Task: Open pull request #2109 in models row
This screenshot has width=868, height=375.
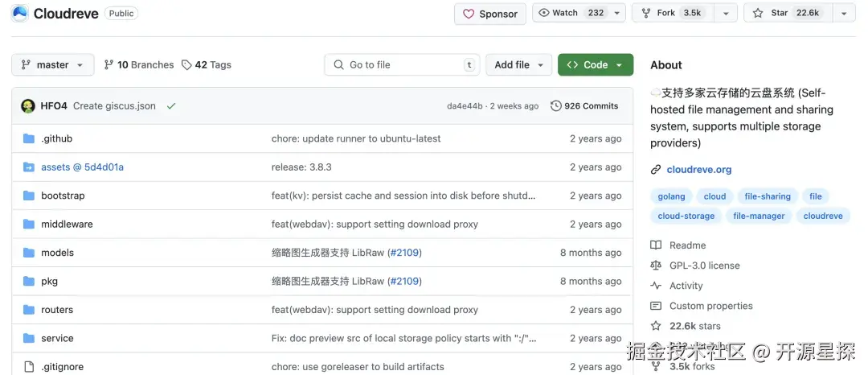Action: click(x=404, y=253)
